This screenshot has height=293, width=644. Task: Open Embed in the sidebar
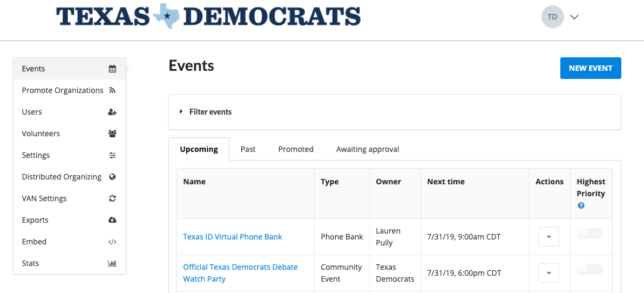click(x=70, y=242)
